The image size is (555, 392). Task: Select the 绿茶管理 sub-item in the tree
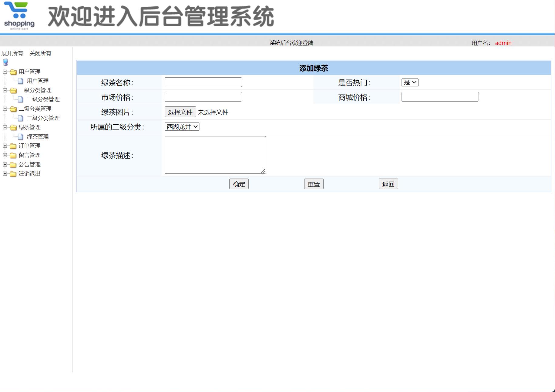(37, 136)
